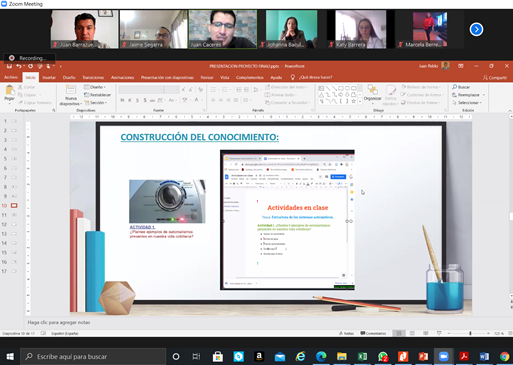Click the Reemplazar button
Image resolution: width=513 pixels, height=365 pixels.
coord(468,95)
